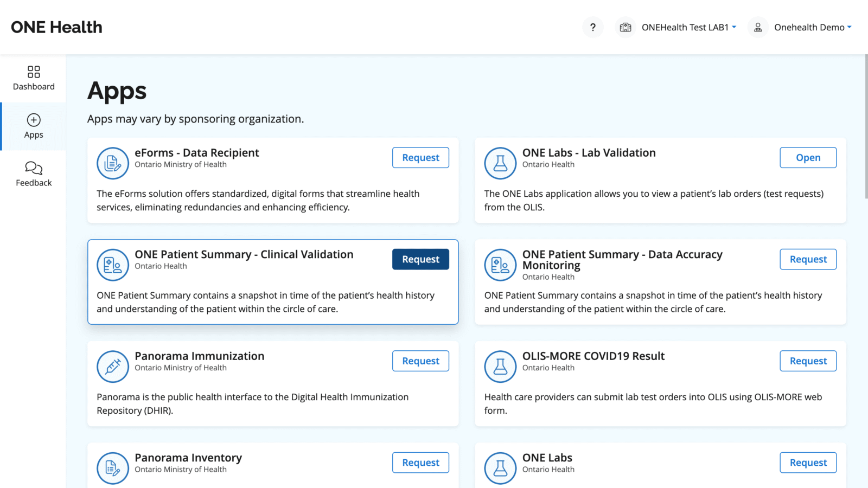Click the ONE Labs - Lab Validation title

click(x=589, y=153)
